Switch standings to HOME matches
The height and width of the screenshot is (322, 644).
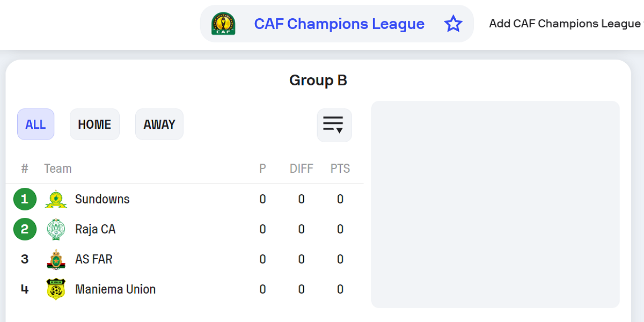click(94, 125)
